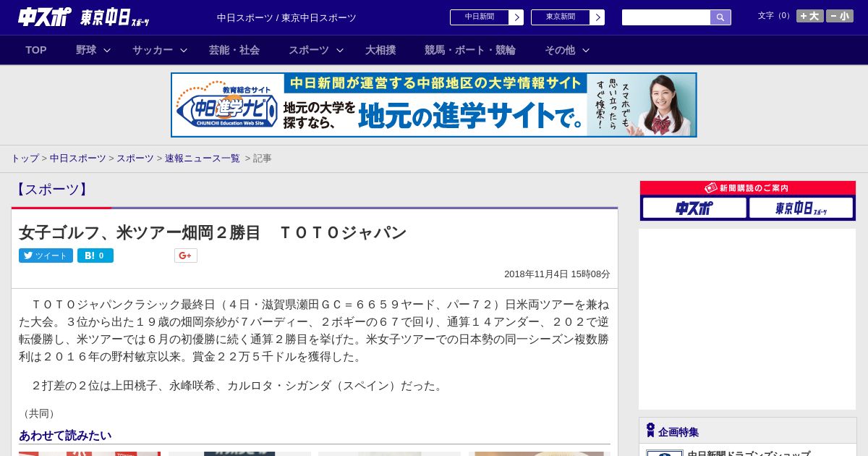Click arrow beside 中日新聞 button

(516, 17)
